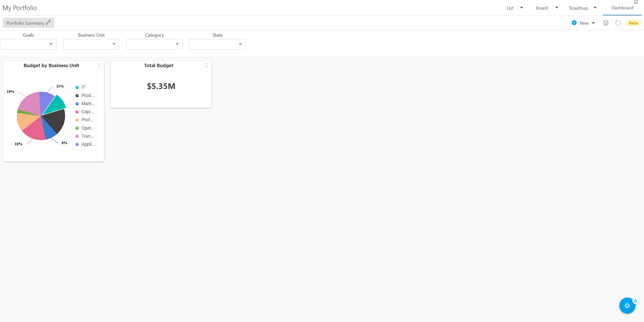
Task: Toggle Prod... legend entry in chart
Action: 85,96
